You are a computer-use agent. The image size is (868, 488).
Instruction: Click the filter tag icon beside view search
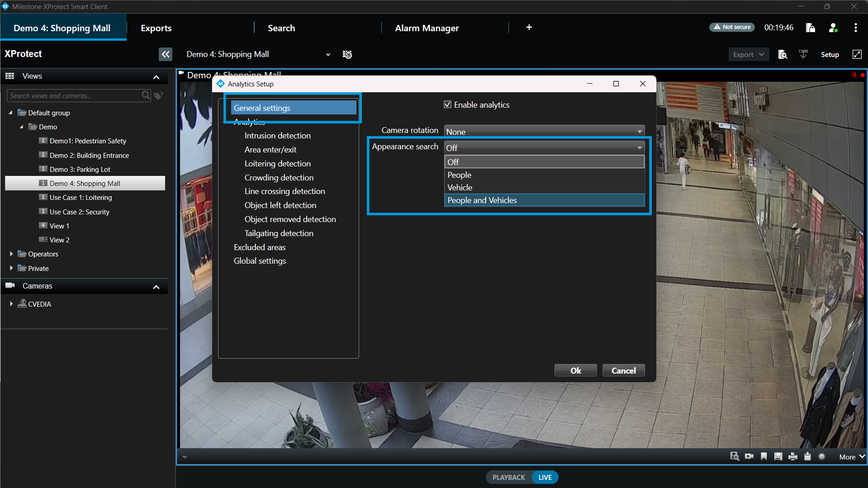(158, 95)
